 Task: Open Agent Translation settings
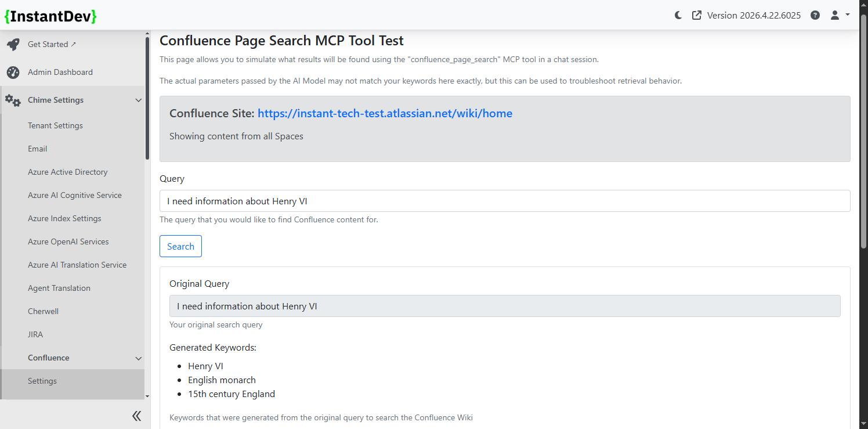59,288
